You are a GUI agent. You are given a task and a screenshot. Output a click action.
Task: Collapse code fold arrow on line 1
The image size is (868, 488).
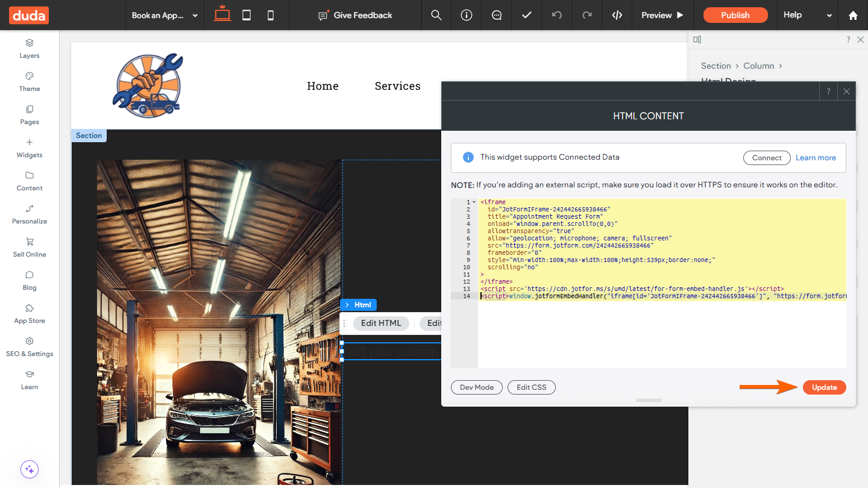coord(474,202)
